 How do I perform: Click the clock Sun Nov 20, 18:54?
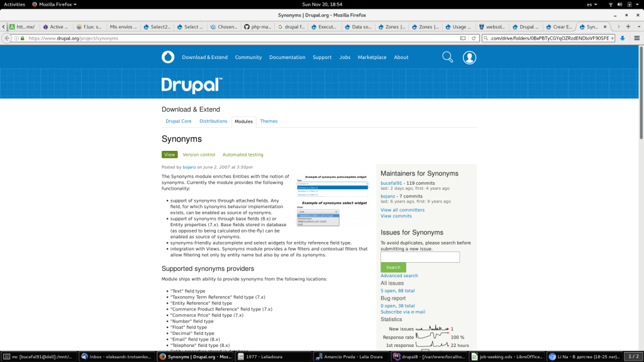pos(322,4)
